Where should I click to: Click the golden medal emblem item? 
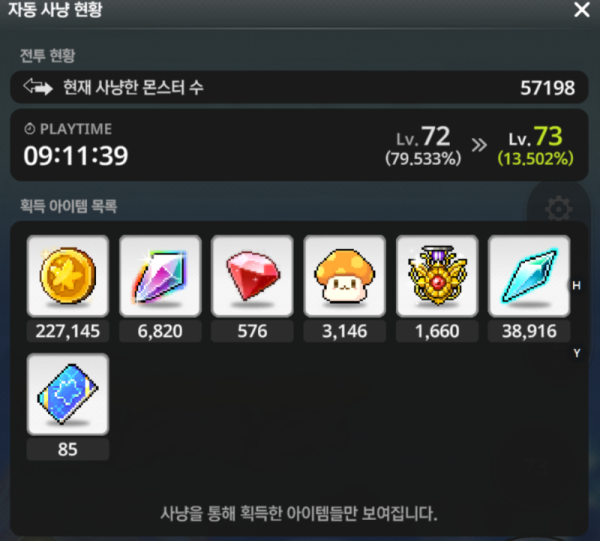(437, 276)
